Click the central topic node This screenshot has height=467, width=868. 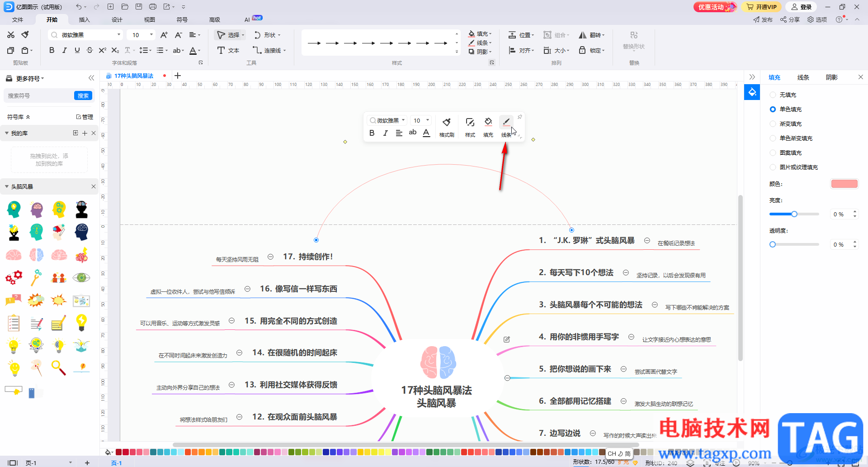[436, 378]
